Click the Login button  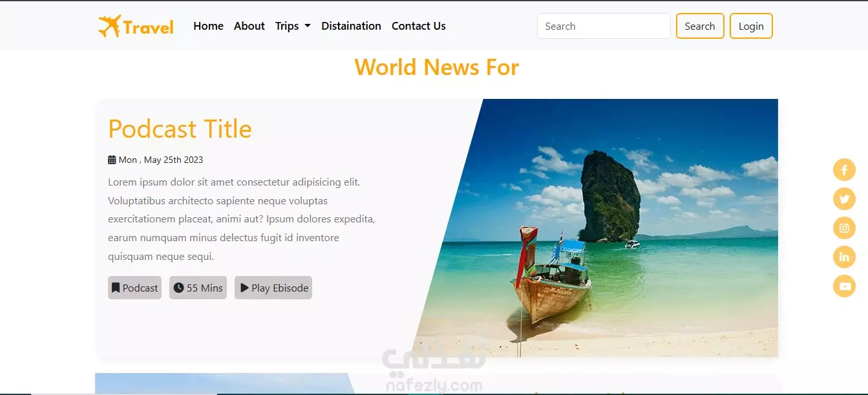point(751,26)
